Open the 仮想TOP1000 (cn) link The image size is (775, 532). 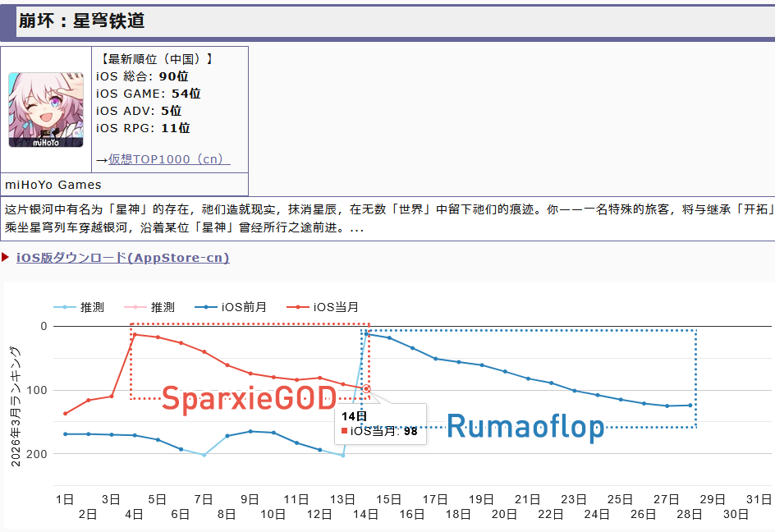[x=169, y=159]
